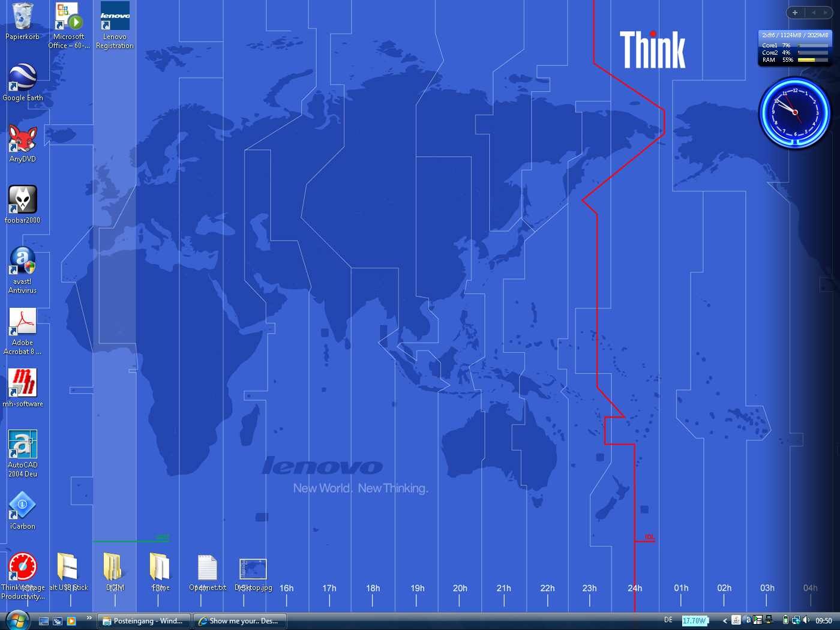Click the analog clock gadget
This screenshot has height=630, width=840.
(x=794, y=112)
